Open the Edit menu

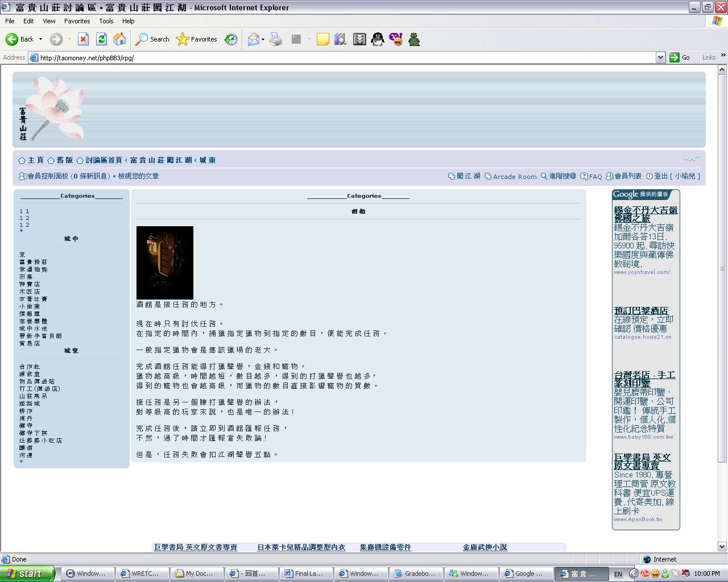coord(28,21)
